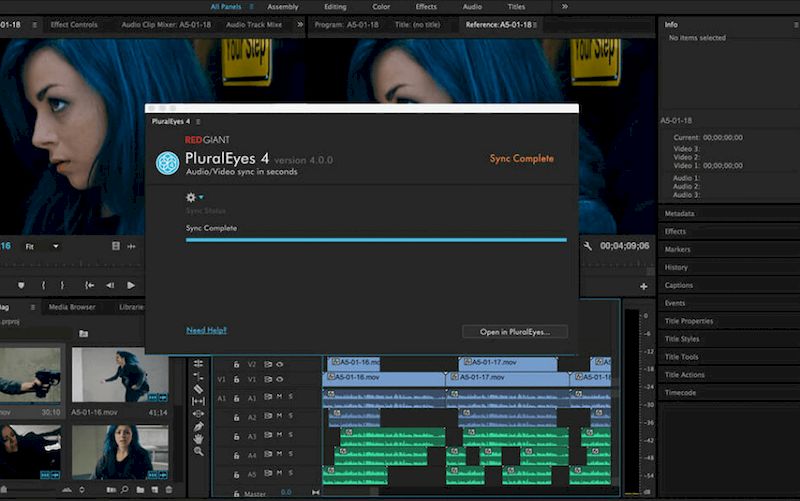
Task: Select the Zoom tool
Action: pyautogui.click(x=198, y=451)
